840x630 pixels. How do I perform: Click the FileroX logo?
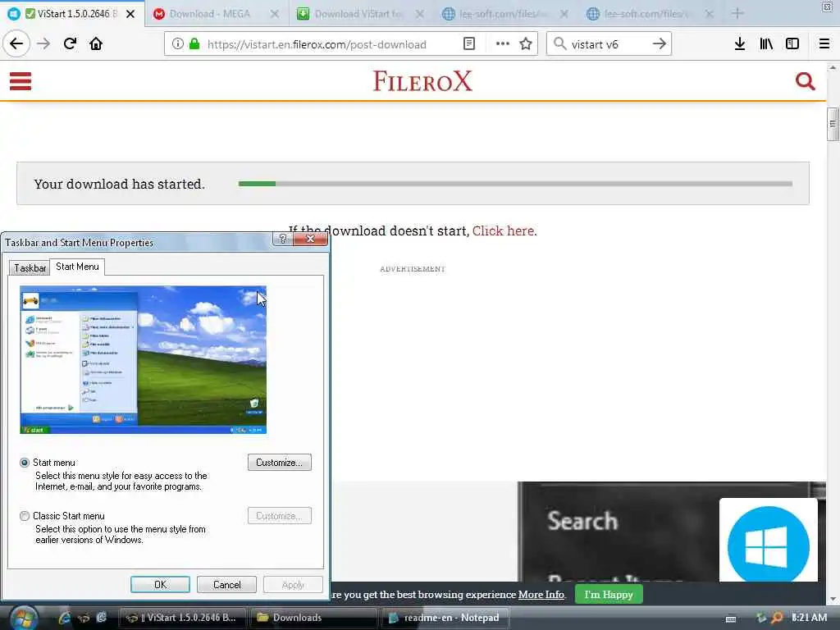click(422, 81)
